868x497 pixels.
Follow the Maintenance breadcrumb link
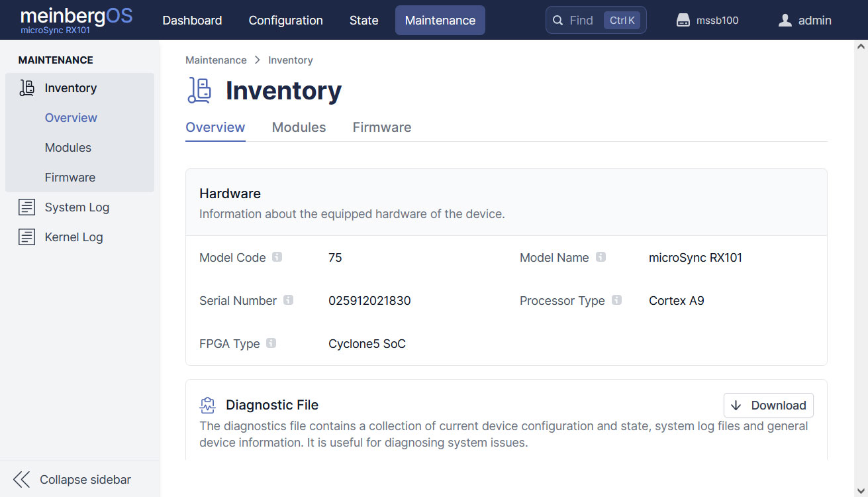(x=216, y=60)
